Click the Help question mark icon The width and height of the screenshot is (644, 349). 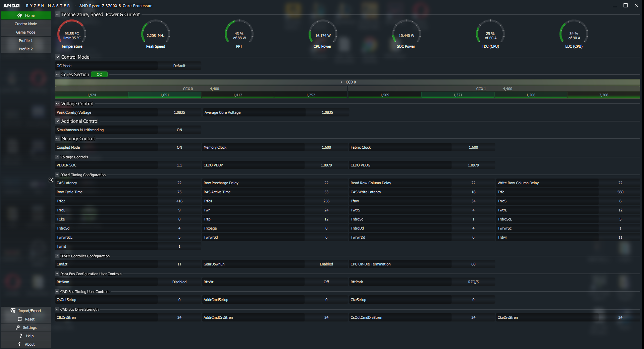point(21,336)
